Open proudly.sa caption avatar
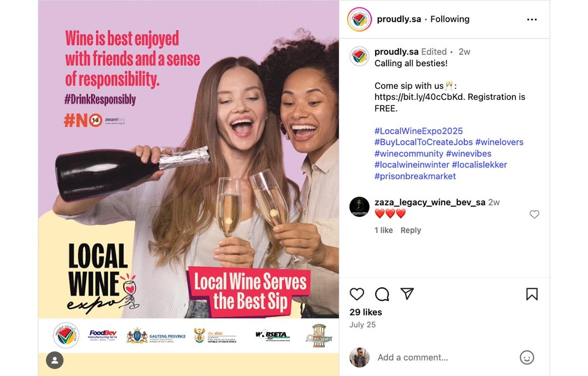588x376 pixels. click(x=359, y=57)
